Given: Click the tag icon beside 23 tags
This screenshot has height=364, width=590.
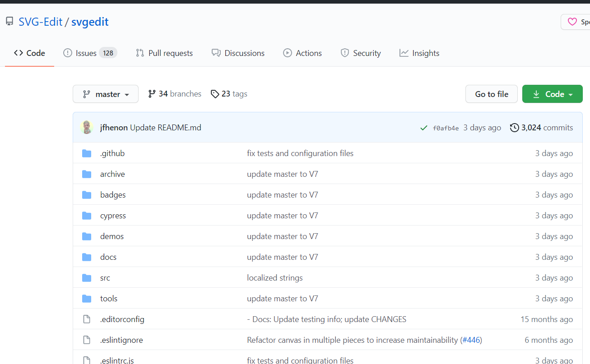Looking at the screenshot, I should coord(215,94).
